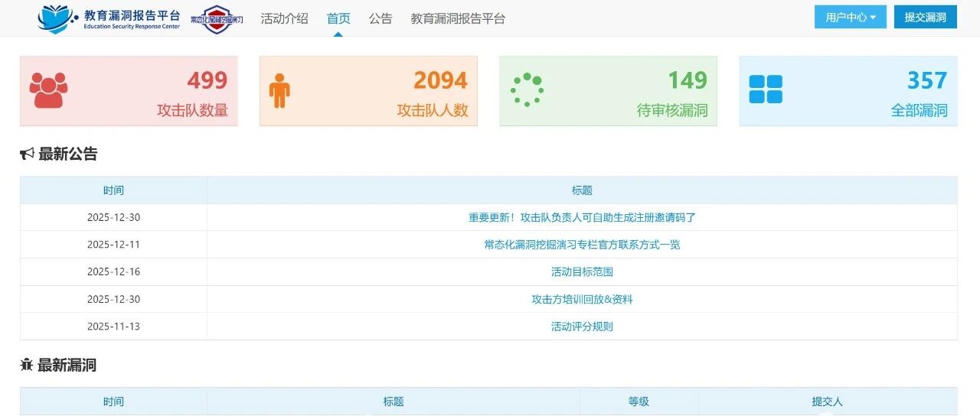Click the megaphone icon beside 最新公告
Viewport: 980px width, 416px height.
tap(27, 154)
